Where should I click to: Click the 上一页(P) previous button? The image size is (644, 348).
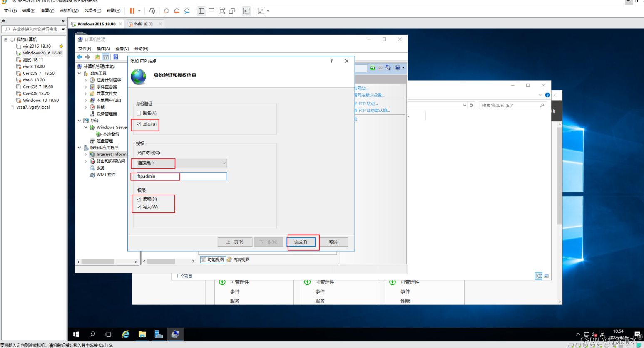coord(235,242)
